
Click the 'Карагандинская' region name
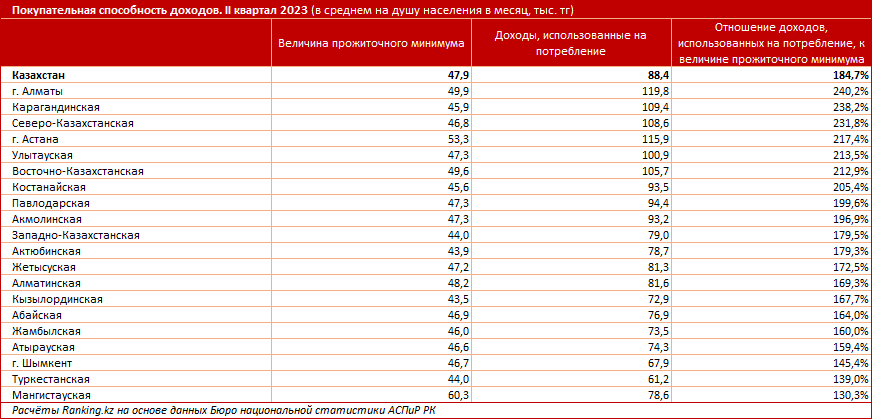click(51, 107)
